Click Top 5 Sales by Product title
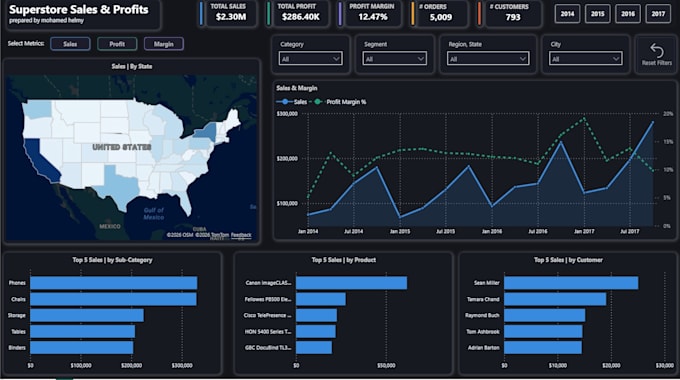680x380 pixels. [x=343, y=260]
